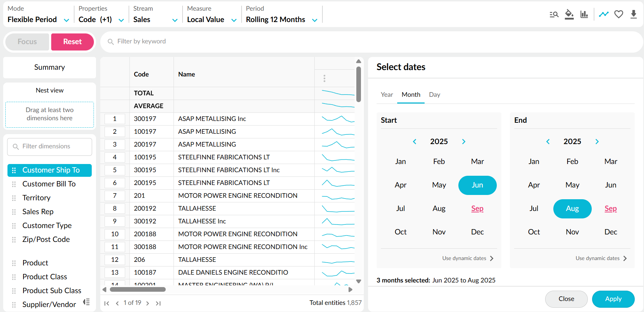Toggle the sparkline trend line icon

603,15
